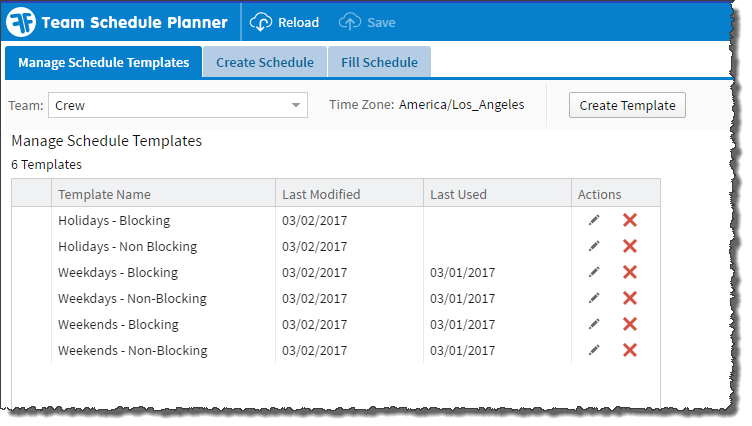Viewport: 752px width, 426px height.
Task: Open the Team dropdown list
Action: pyautogui.click(x=297, y=105)
